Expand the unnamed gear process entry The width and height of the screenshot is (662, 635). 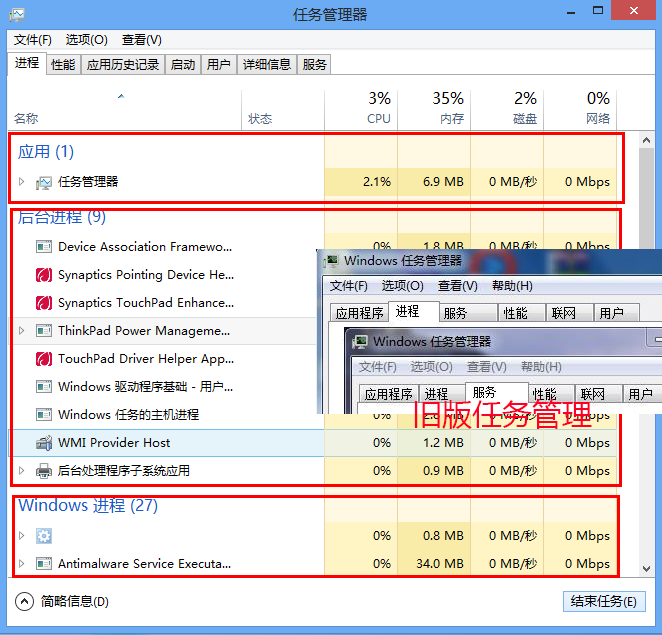22,536
